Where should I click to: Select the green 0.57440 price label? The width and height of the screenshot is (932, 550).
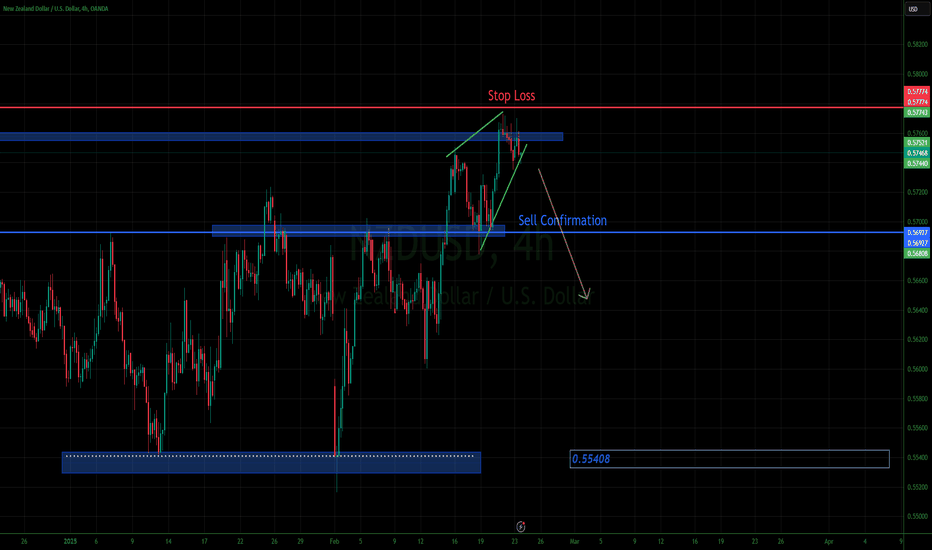917,163
